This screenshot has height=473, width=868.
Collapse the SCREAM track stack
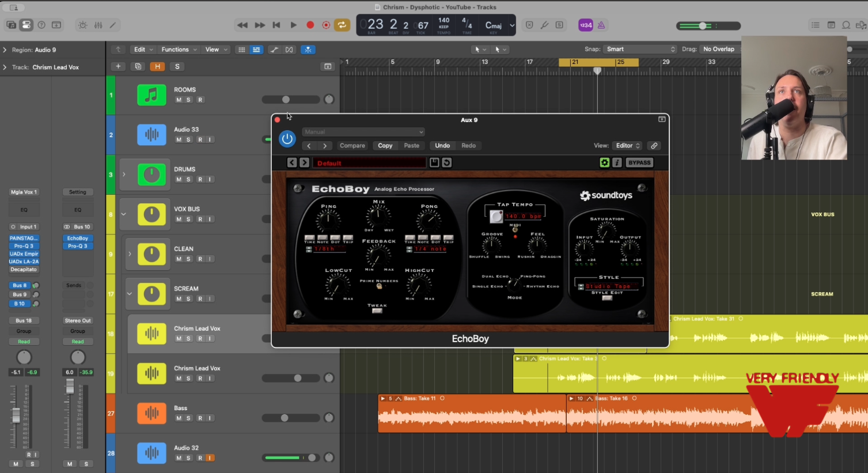tap(130, 293)
